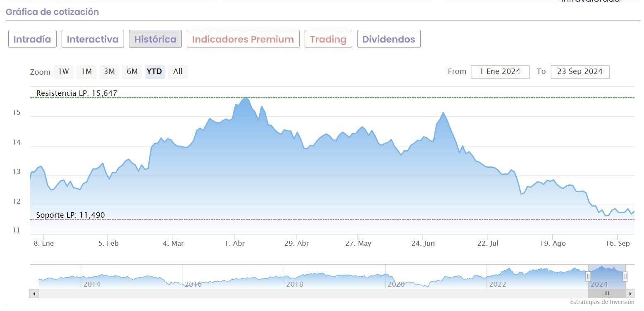The image size is (644, 311).
Task: Open the Estrategias de Inversión credit link
Action: [602, 302]
